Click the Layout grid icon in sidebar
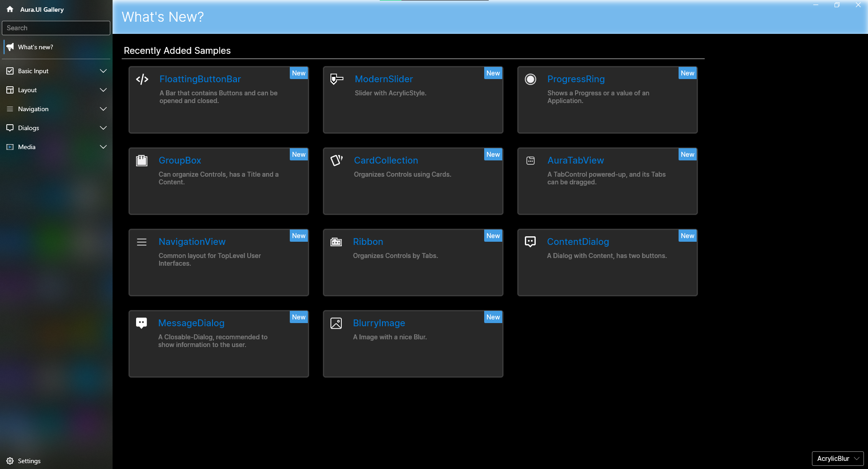Image resolution: width=868 pixels, height=469 pixels. coord(10,90)
